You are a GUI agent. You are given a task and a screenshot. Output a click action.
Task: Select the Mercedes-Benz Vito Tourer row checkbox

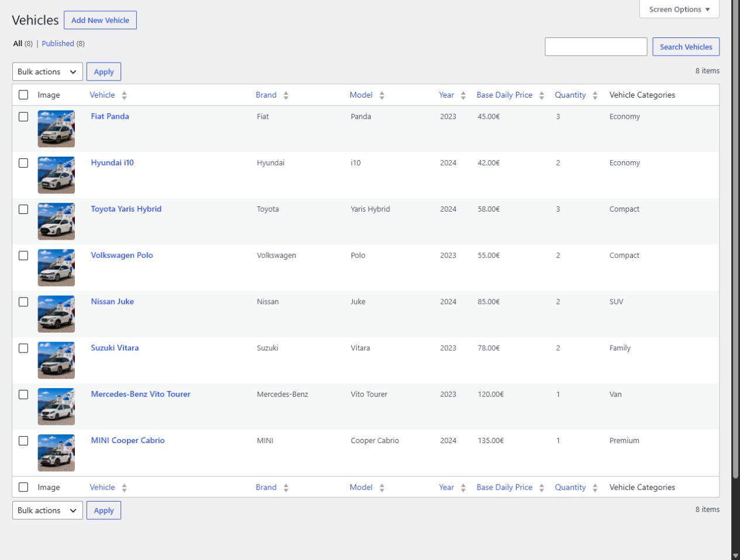pos(23,395)
